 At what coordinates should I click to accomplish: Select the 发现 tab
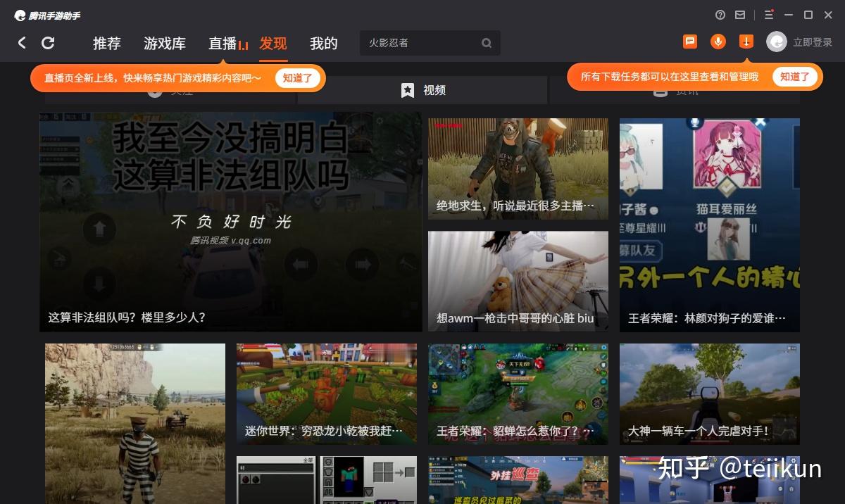point(273,43)
